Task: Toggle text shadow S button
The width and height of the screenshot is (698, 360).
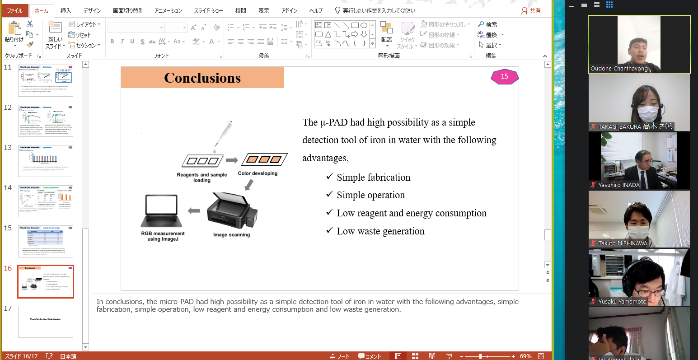Action: point(142,41)
